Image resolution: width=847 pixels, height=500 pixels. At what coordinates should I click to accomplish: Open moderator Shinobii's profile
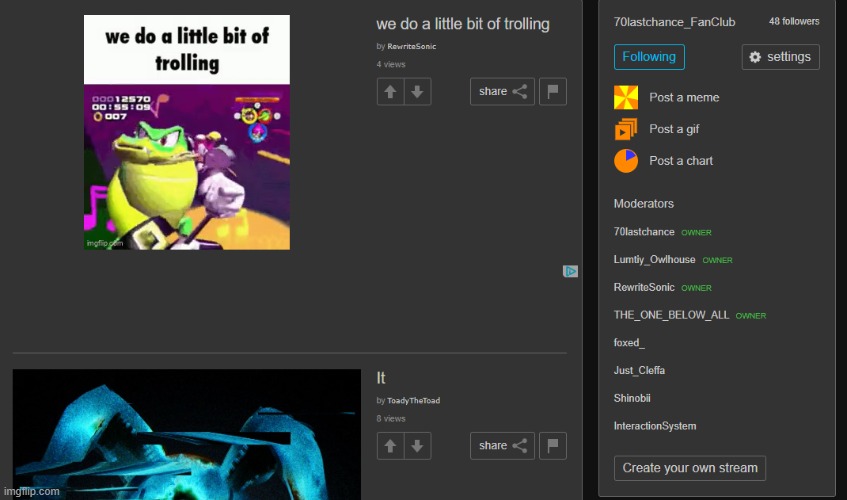click(x=632, y=398)
